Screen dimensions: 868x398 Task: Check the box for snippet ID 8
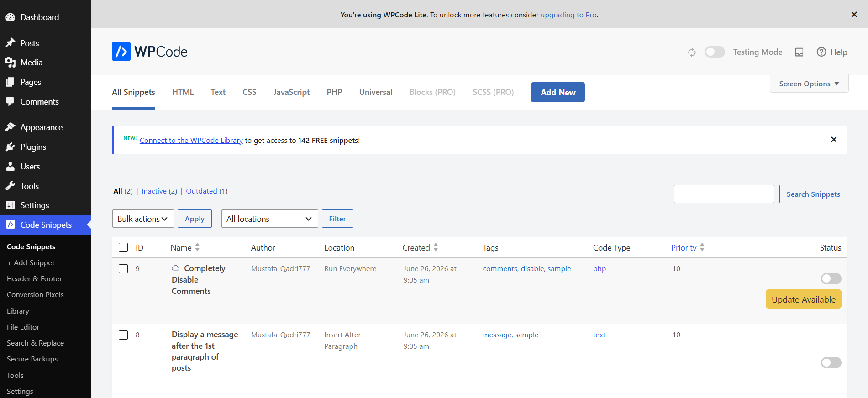[x=123, y=335]
